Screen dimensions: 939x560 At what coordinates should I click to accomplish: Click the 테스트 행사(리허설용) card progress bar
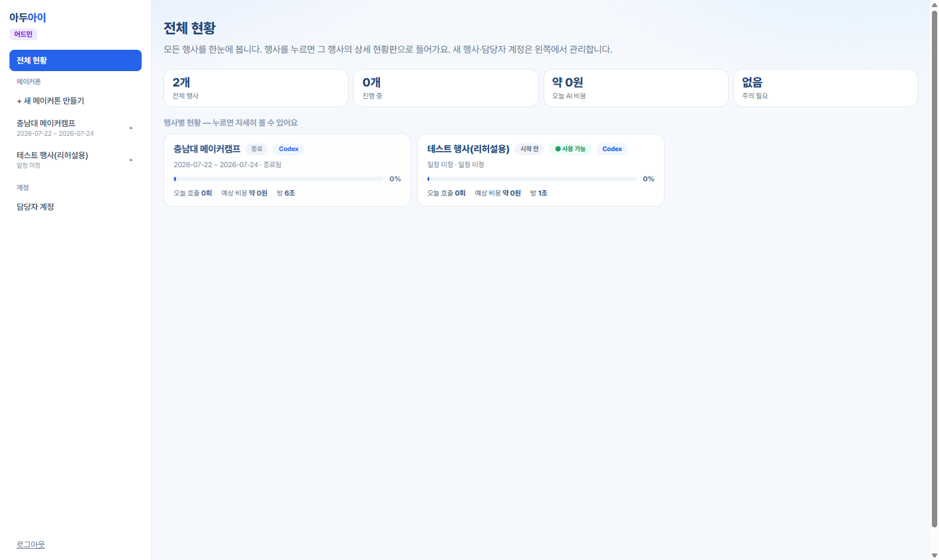(532, 179)
